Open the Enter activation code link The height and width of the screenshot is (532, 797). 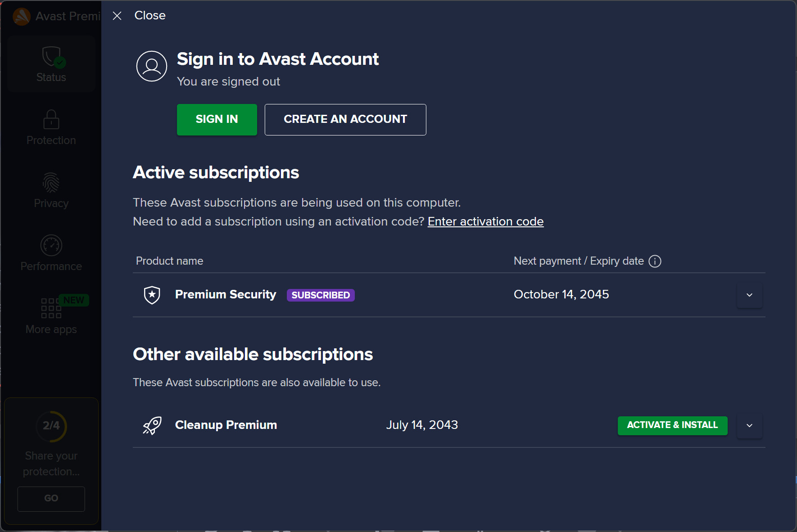[485, 221]
